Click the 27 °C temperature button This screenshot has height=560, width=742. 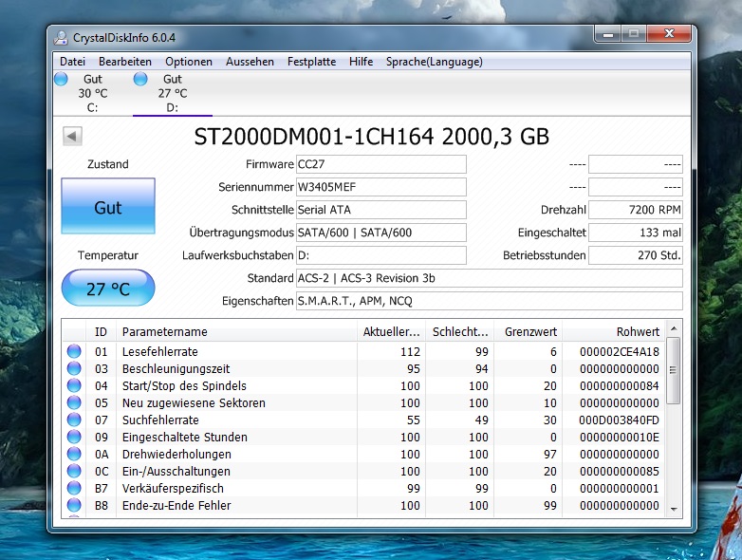(x=108, y=288)
